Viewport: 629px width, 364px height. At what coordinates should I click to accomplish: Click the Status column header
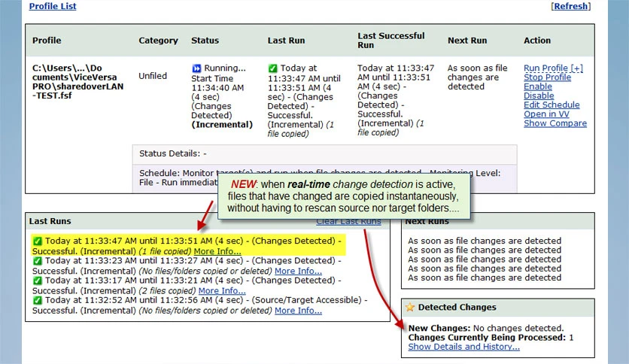[x=205, y=41]
